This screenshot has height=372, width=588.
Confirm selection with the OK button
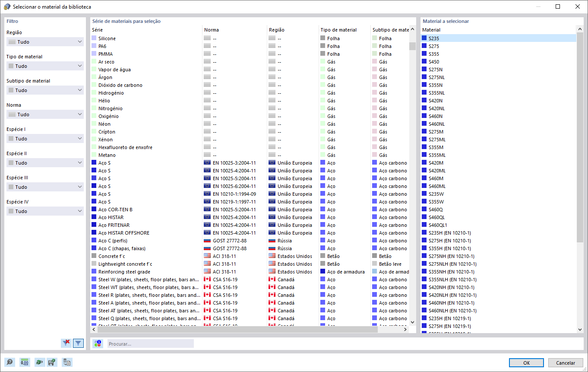click(x=526, y=363)
